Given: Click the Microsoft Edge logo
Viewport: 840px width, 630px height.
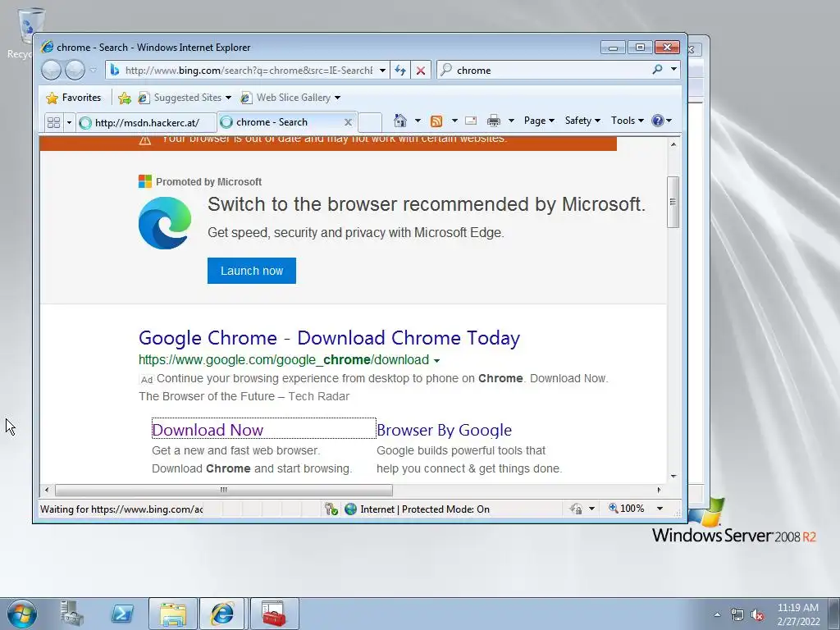Looking at the screenshot, I should coord(165,223).
